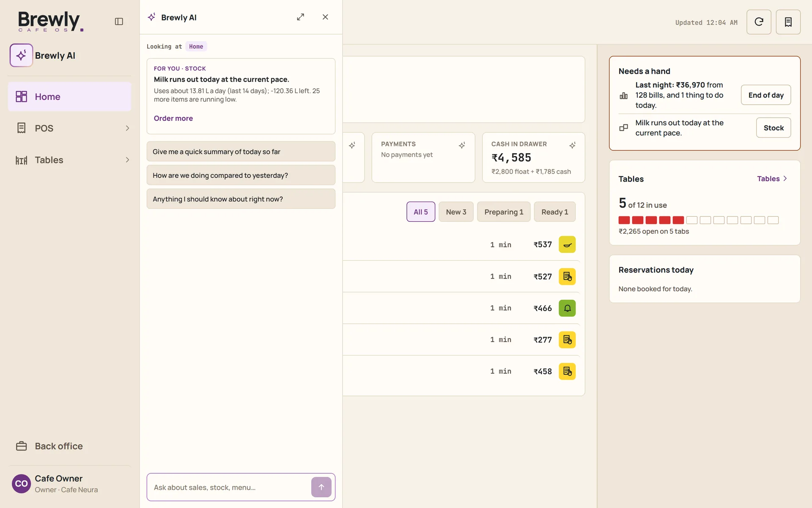The height and width of the screenshot is (508, 812).
Task: Select the All 5 orders filter
Action: pos(421,212)
